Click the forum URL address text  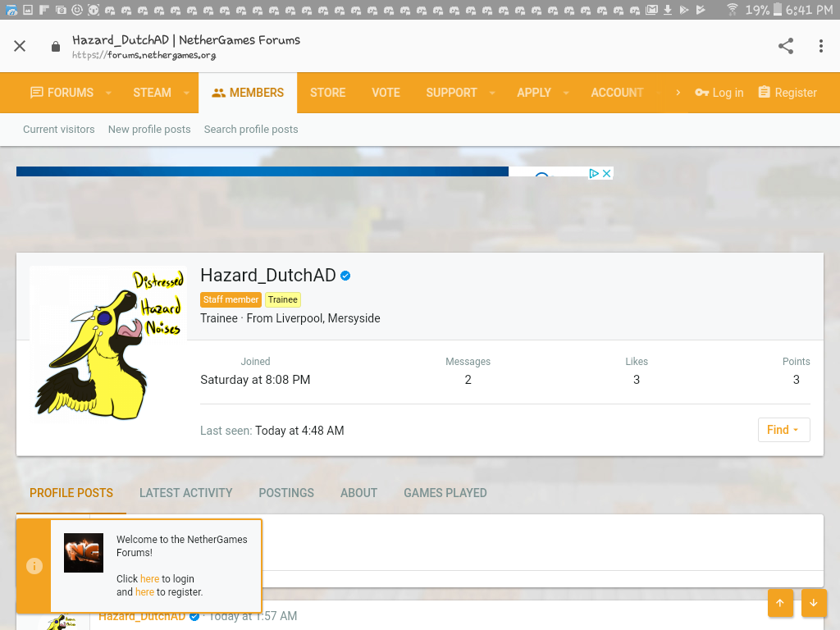click(144, 55)
